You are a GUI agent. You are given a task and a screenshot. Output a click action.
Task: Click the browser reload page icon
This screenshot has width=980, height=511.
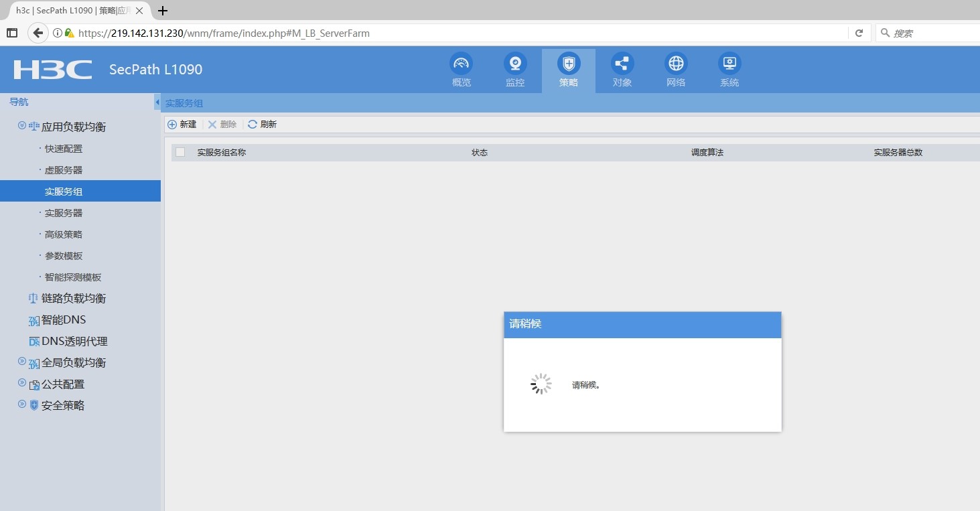(859, 33)
